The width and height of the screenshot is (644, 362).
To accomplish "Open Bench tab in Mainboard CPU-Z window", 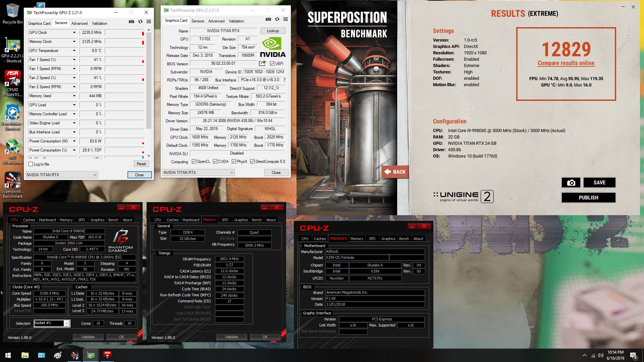I will [x=404, y=239].
